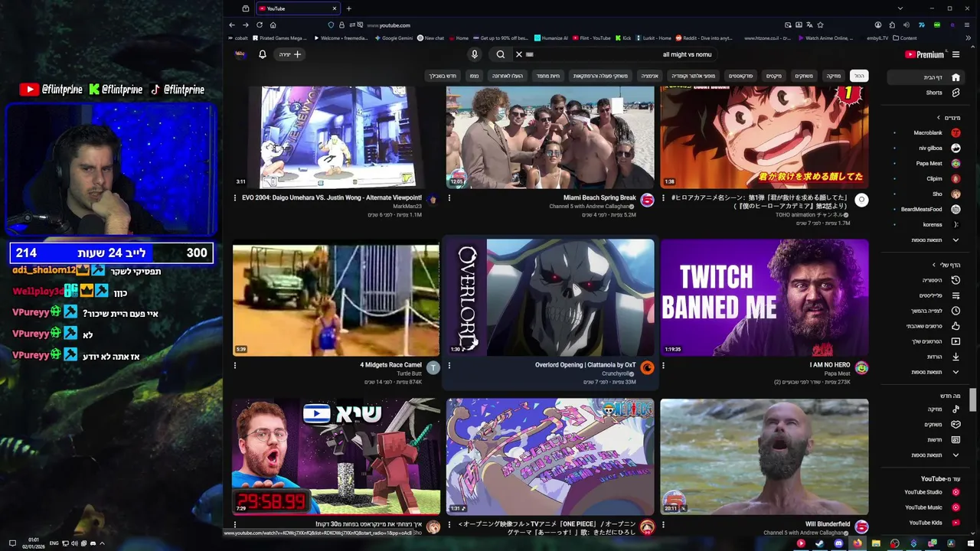Open Miami Beach Spring Break thumbnail
Screen dimensions: 980x551
point(550,137)
